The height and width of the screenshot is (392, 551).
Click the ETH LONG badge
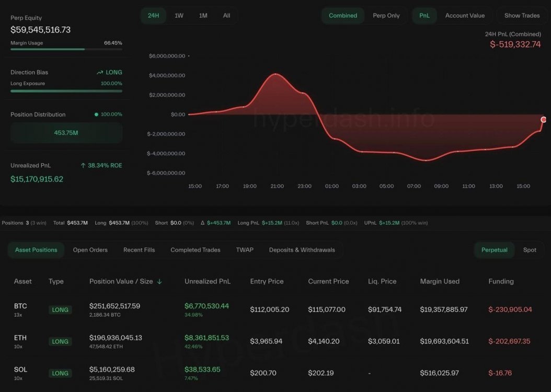(x=60, y=342)
